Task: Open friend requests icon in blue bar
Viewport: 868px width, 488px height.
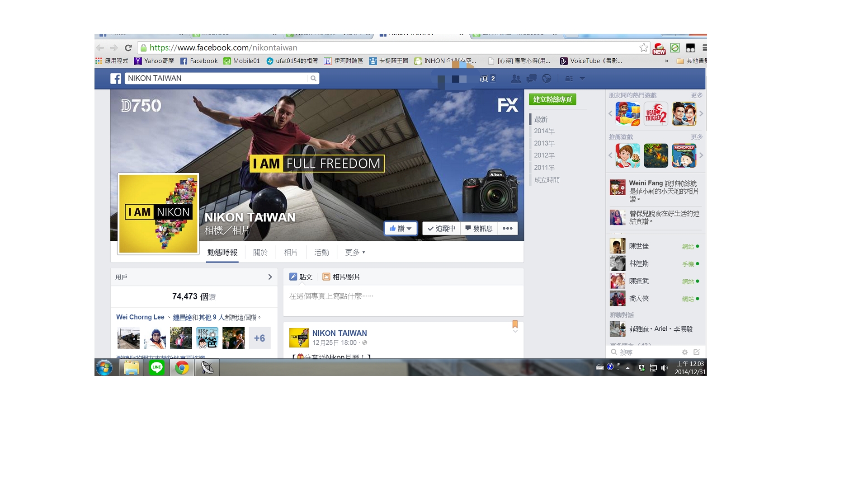Action: (515, 79)
